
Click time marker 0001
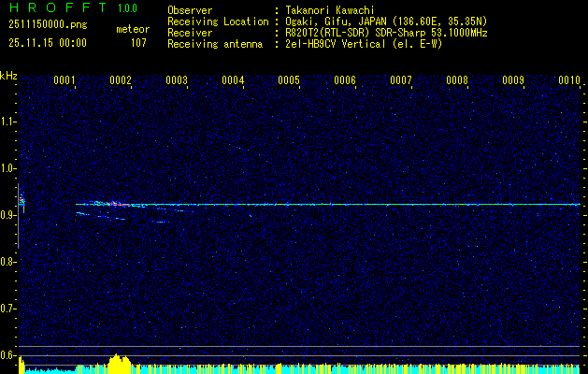(x=65, y=80)
